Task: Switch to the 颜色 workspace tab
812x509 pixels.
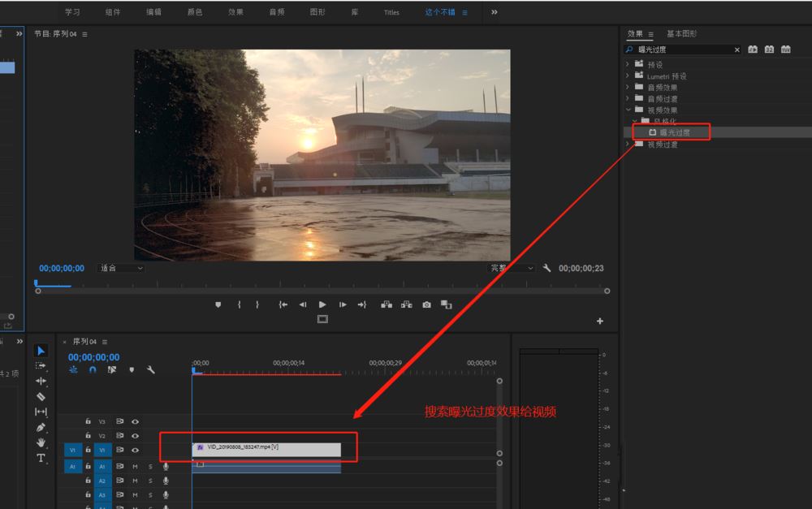Action: pos(195,12)
